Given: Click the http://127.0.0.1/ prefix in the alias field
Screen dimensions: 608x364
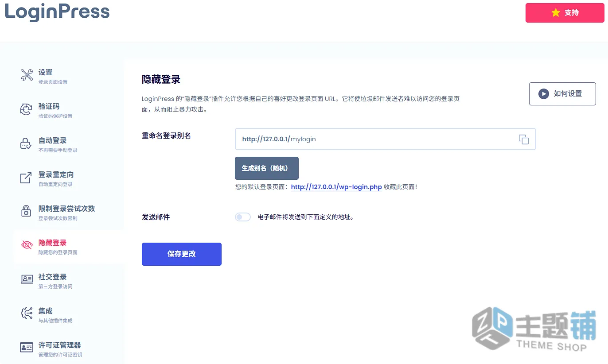Looking at the screenshot, I should coord(266,139).
